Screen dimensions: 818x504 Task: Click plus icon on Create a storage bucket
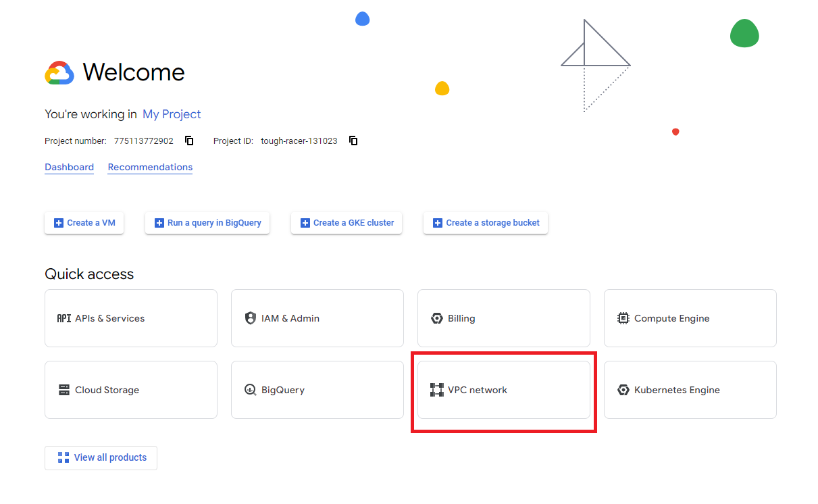438,222
